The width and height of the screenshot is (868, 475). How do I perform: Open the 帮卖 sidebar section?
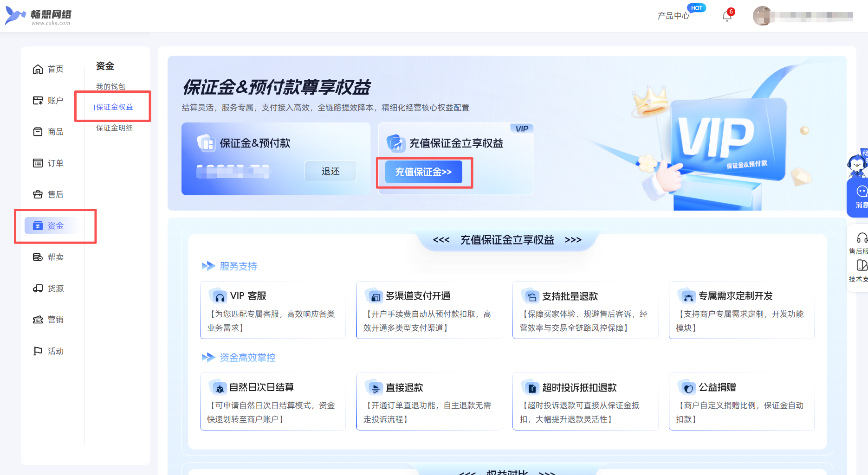tap(48, 257)
